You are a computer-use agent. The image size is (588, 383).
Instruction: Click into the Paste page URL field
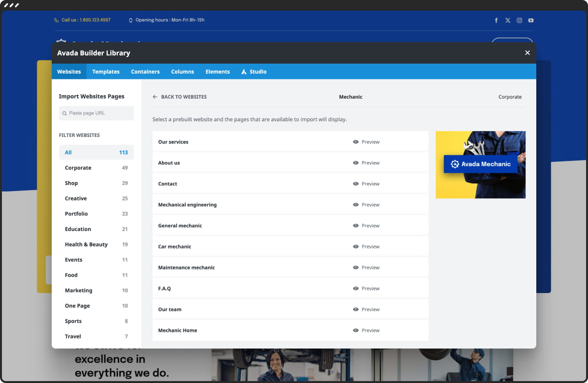click(x=96, y=113)
